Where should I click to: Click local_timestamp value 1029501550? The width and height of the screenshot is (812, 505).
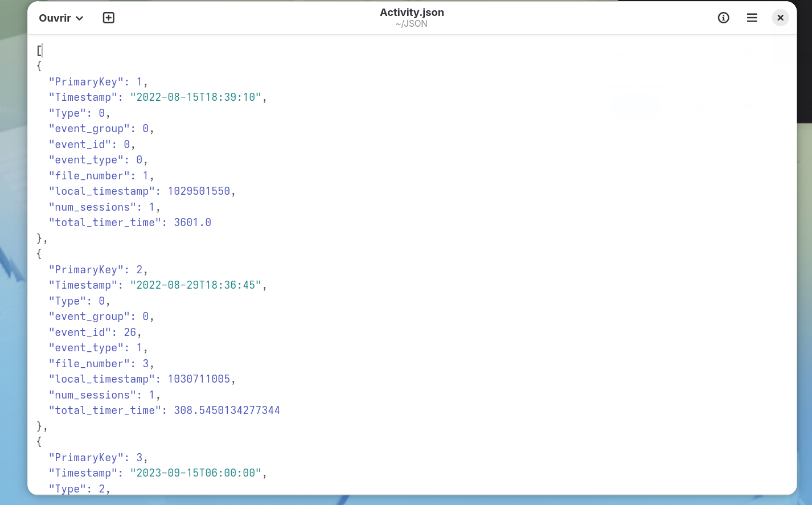199,191
